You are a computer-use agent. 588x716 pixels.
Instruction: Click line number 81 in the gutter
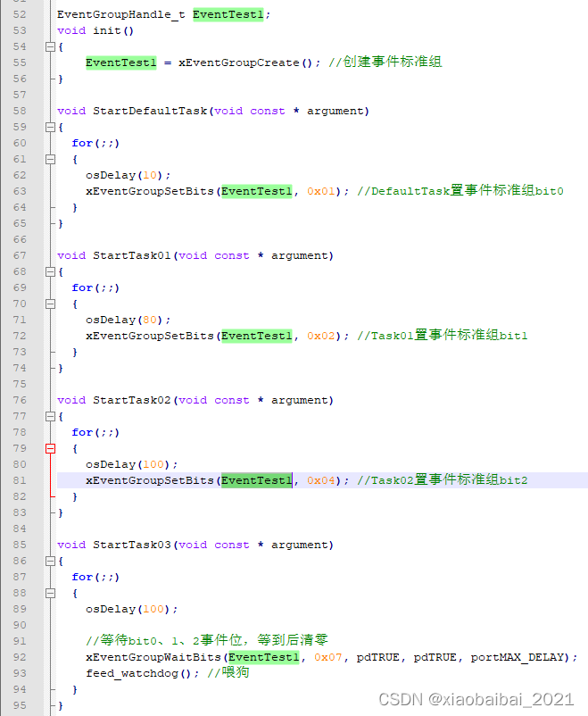tap(20, 480)
